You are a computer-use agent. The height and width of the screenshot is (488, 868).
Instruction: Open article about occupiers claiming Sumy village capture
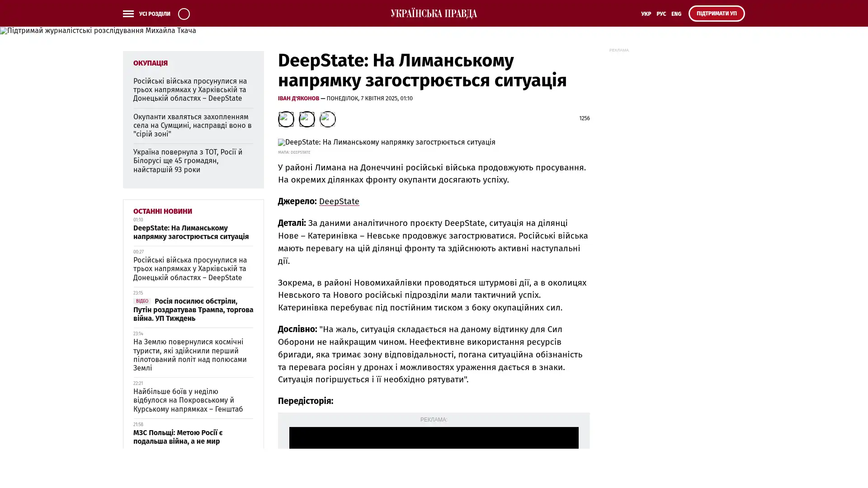(x=193, y=126)
